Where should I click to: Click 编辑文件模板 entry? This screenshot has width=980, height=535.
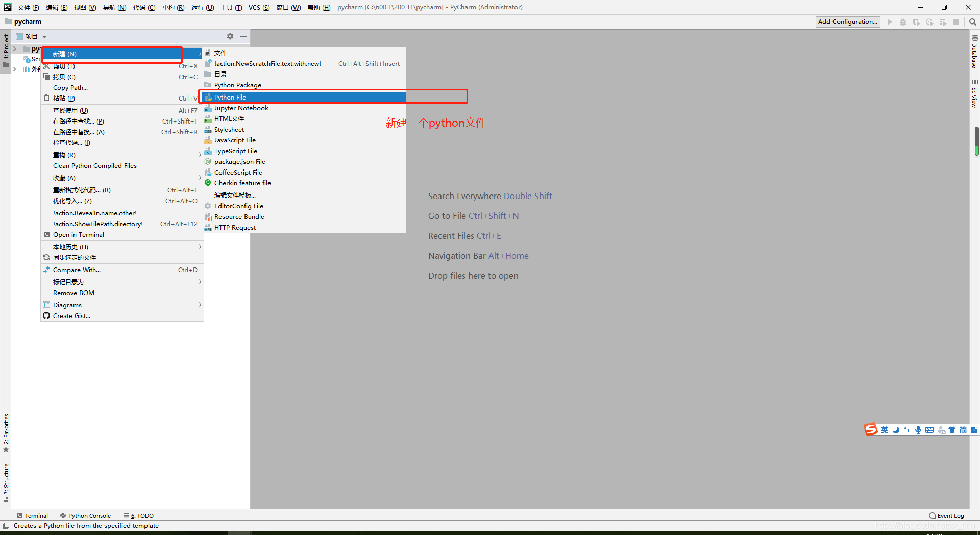coord(304,196)
